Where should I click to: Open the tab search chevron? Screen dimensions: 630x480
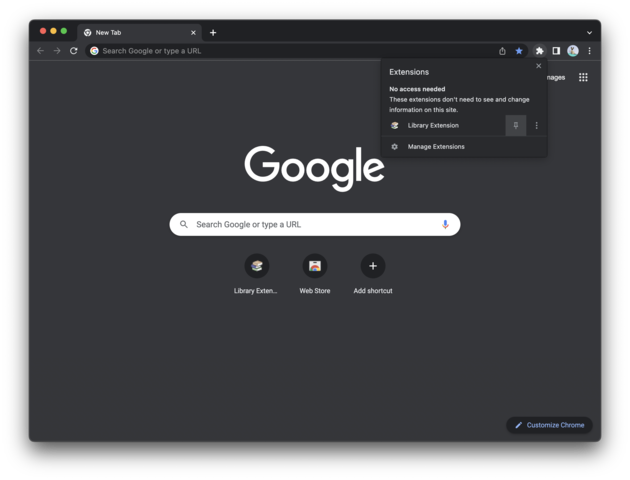[x=589, y=33]
